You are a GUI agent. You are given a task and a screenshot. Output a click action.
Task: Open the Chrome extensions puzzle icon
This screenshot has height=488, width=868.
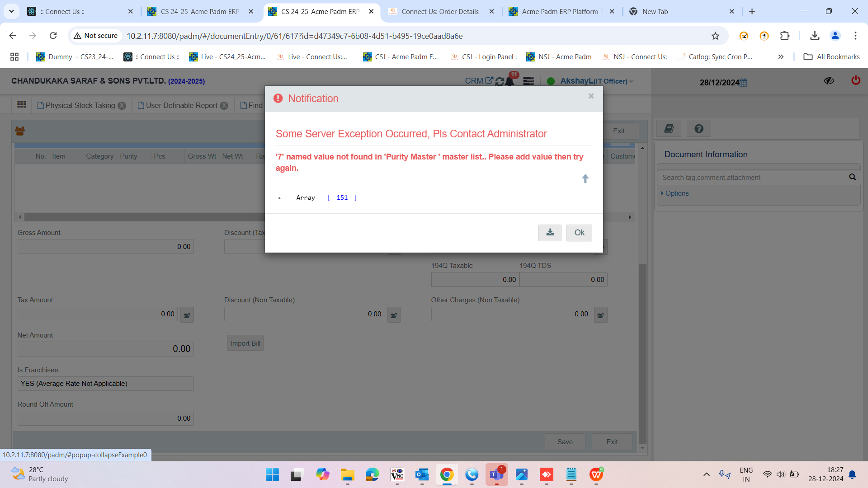point(785,36)
